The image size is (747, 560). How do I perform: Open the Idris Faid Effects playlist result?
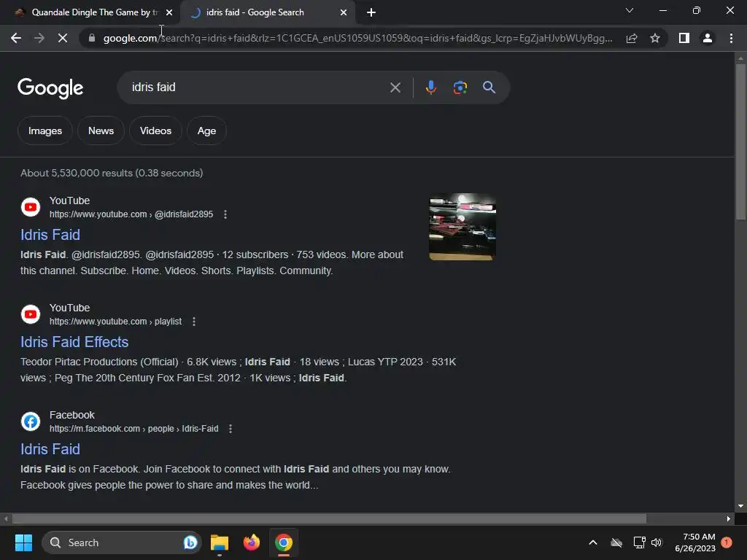pos(74,342)
